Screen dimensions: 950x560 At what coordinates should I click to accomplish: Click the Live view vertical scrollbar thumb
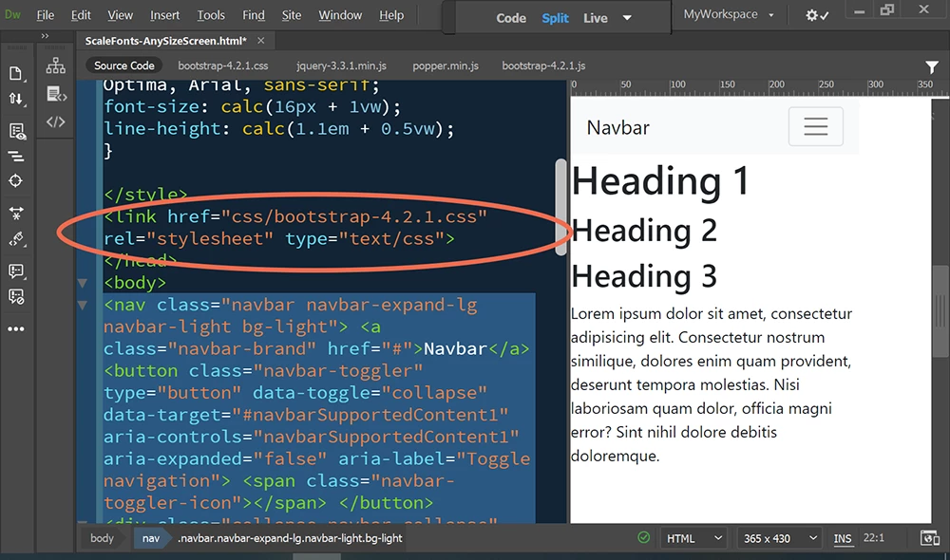click(x=940, y=311)
